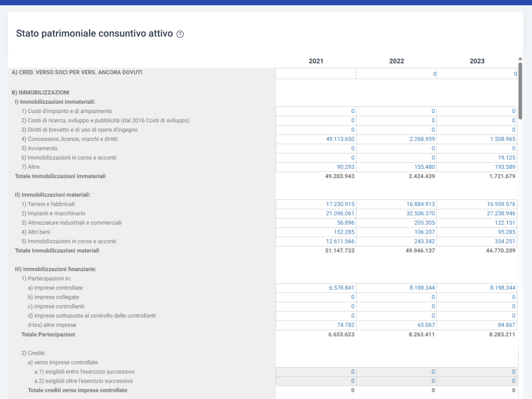Open the help icon beside Stato patrimoniale title
Screen dimensions: 532x399
click(x=180, y=34)
